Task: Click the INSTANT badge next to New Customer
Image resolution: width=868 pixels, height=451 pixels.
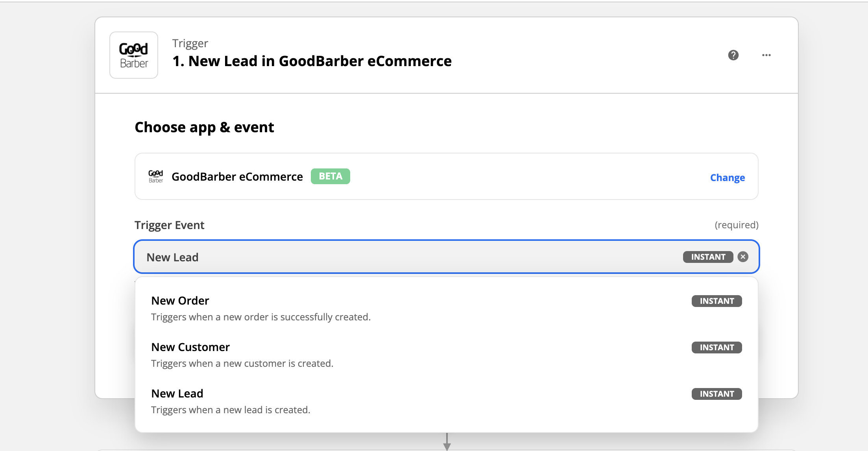Action: 716,347
